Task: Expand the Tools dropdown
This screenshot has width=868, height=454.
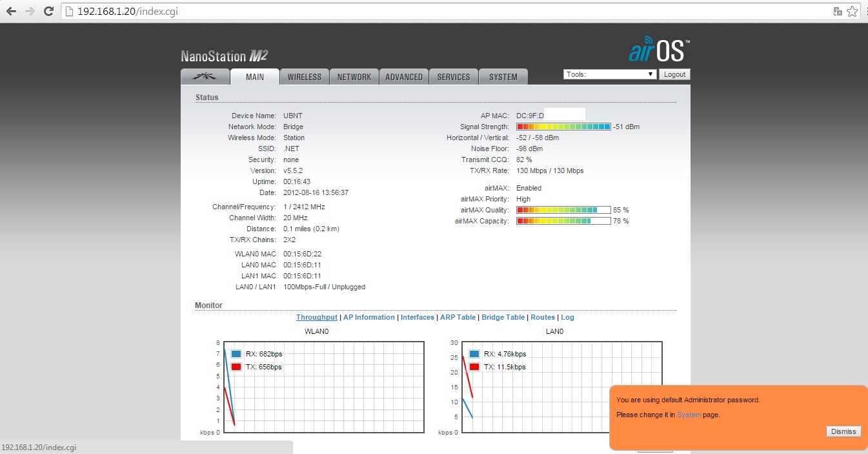Action: [610, 74]
